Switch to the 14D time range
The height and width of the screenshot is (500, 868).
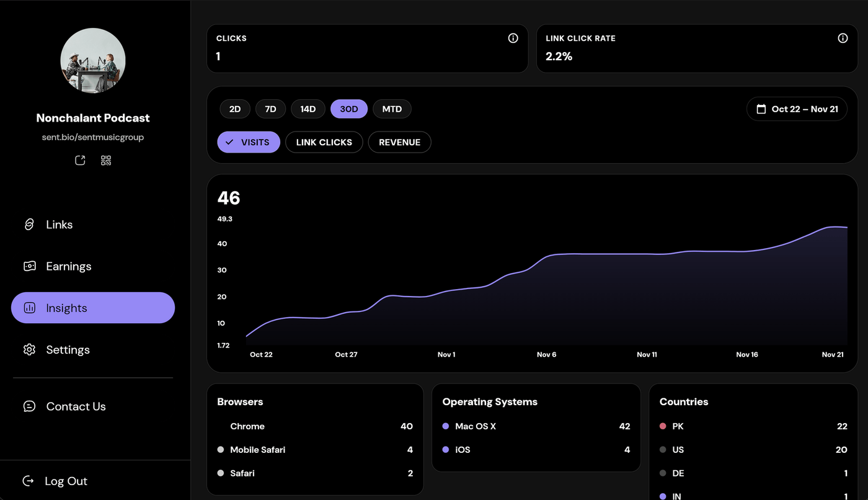[x=308, y=109]
